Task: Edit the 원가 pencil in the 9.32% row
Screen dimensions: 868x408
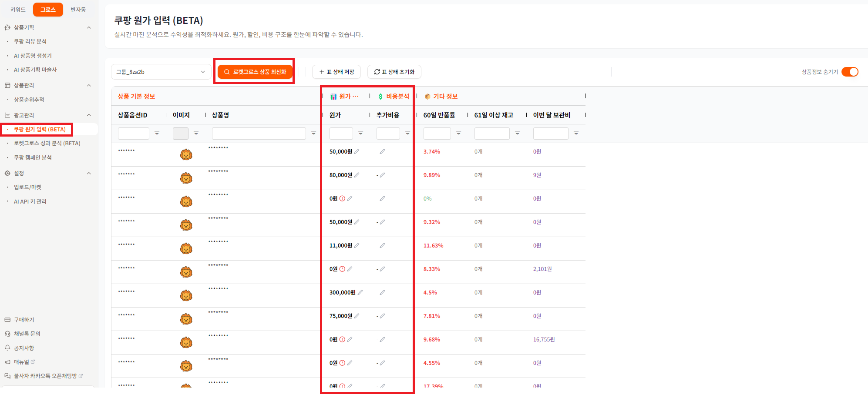Action: coord(357,222)
